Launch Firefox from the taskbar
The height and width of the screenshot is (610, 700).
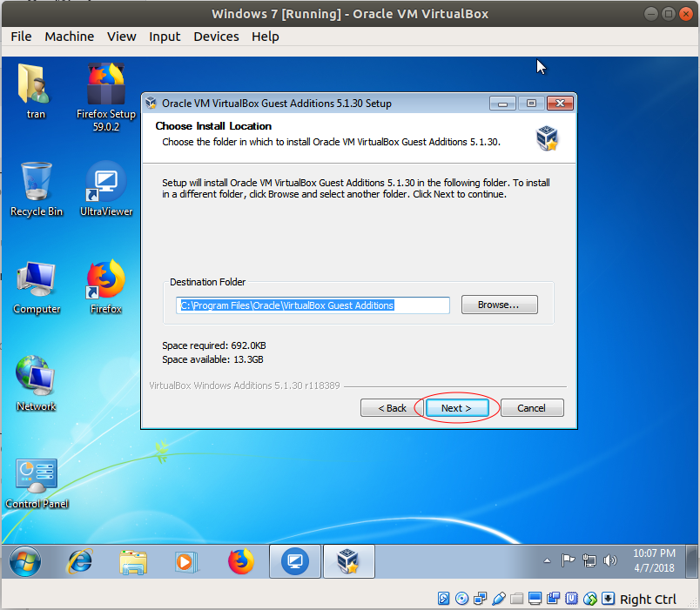(x=240, y=561)
